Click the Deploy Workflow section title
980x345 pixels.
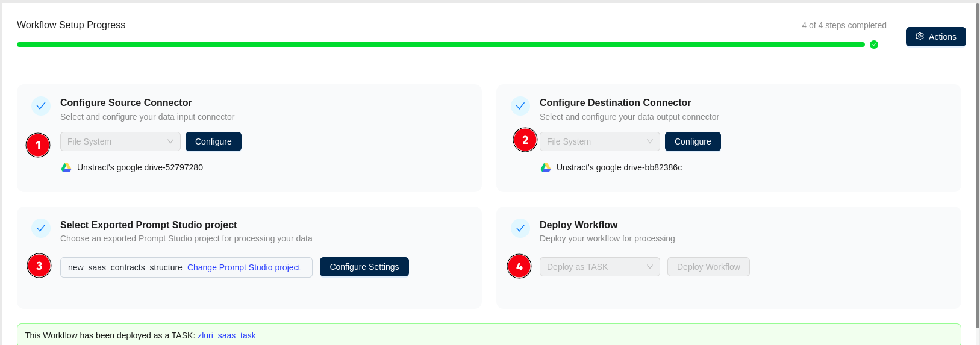578,225
